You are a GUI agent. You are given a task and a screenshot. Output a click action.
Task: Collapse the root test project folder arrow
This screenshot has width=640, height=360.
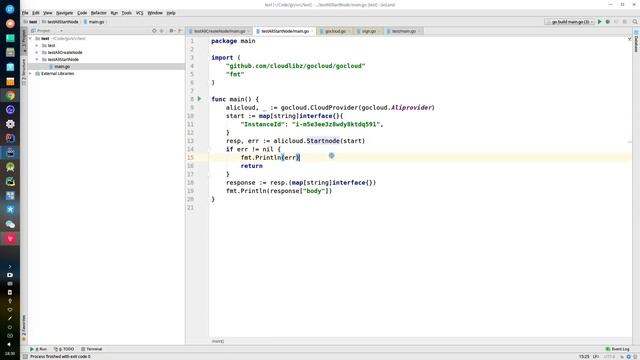pyautogui.click(x=31, y=38)
